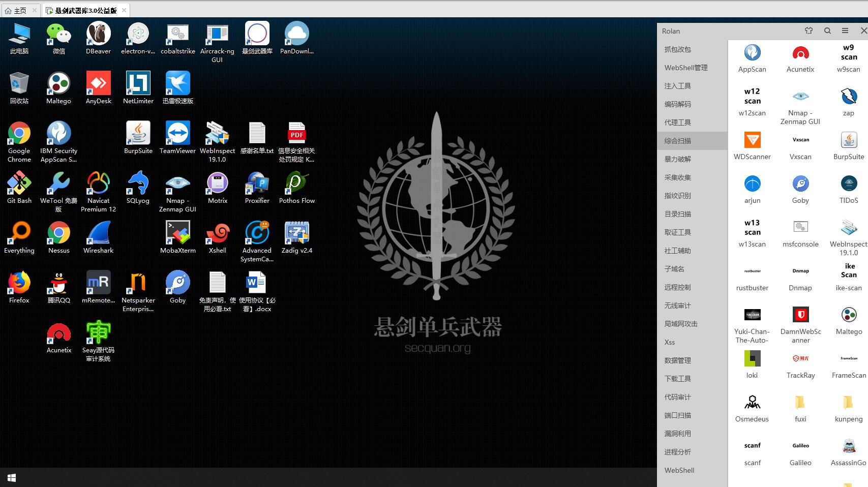Launch Galileo in Rolan panel

(800, 452)
